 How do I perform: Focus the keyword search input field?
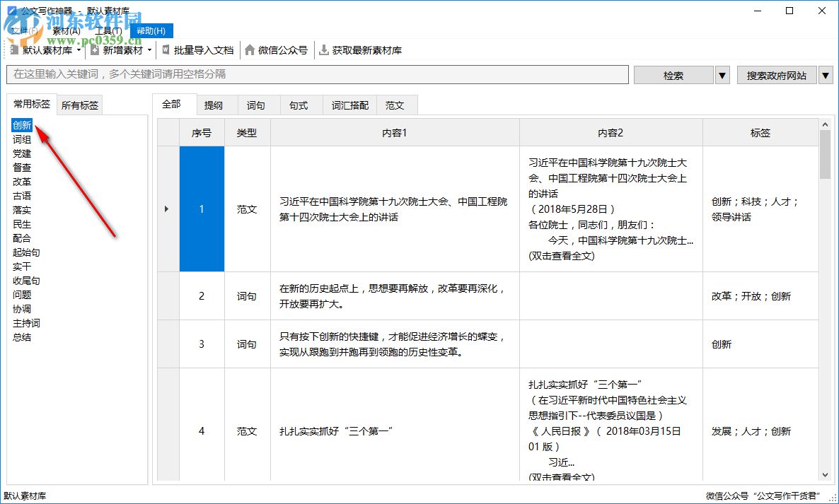(318, 74)
